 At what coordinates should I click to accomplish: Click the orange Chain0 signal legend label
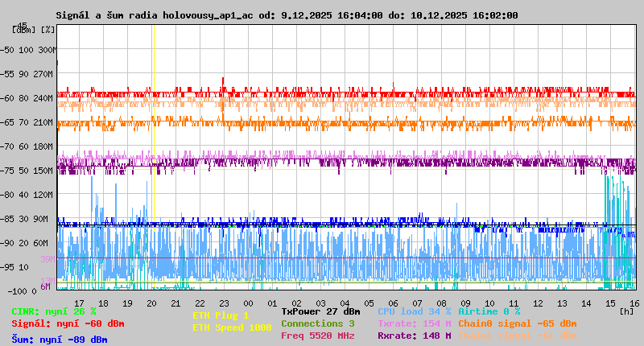point(517,323)
